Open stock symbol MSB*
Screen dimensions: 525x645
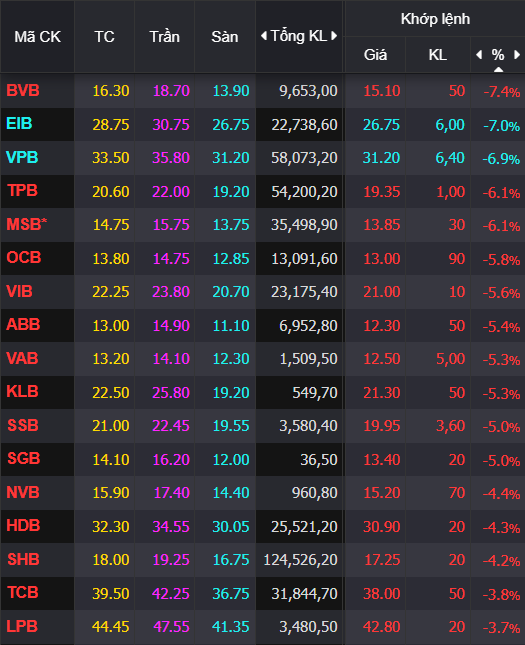27,224
